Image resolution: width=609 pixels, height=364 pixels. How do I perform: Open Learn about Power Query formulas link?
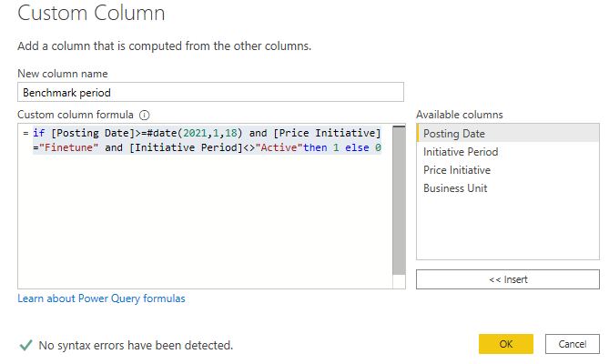click(x=101, y=298)
